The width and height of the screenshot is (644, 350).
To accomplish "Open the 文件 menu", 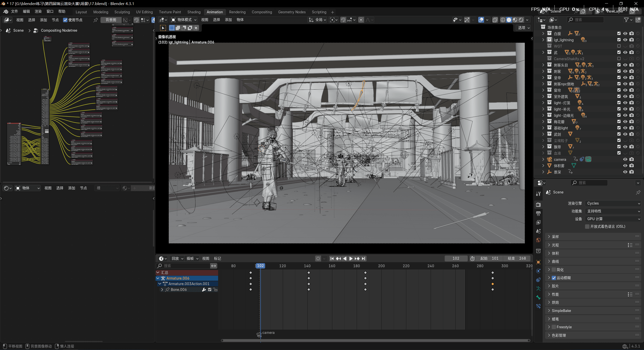I will pos(14,12).
